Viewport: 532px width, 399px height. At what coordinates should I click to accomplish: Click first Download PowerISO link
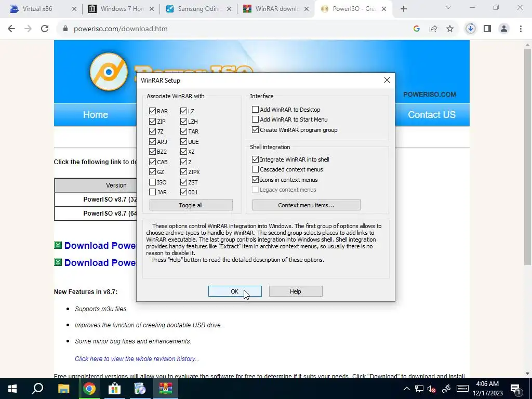[x=100, y=246]
